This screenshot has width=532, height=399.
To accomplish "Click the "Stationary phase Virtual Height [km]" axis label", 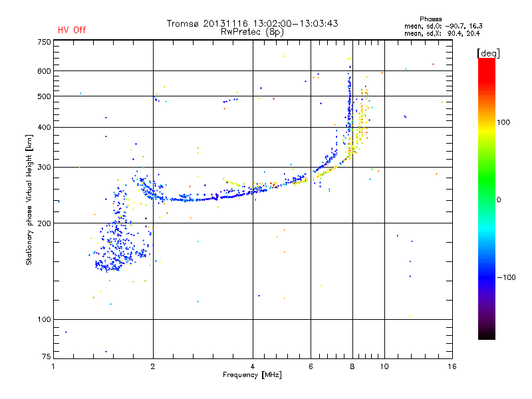I will [29, 199].
